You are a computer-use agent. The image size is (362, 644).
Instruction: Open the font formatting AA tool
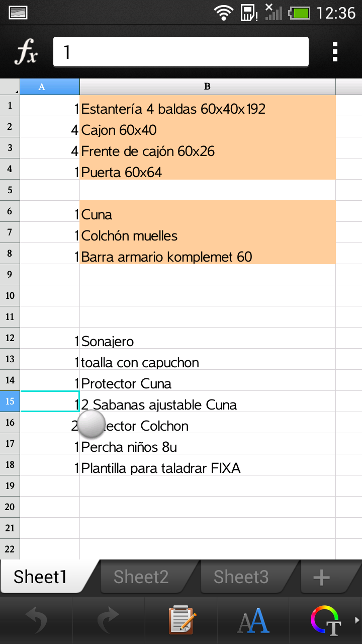point(253,620)
